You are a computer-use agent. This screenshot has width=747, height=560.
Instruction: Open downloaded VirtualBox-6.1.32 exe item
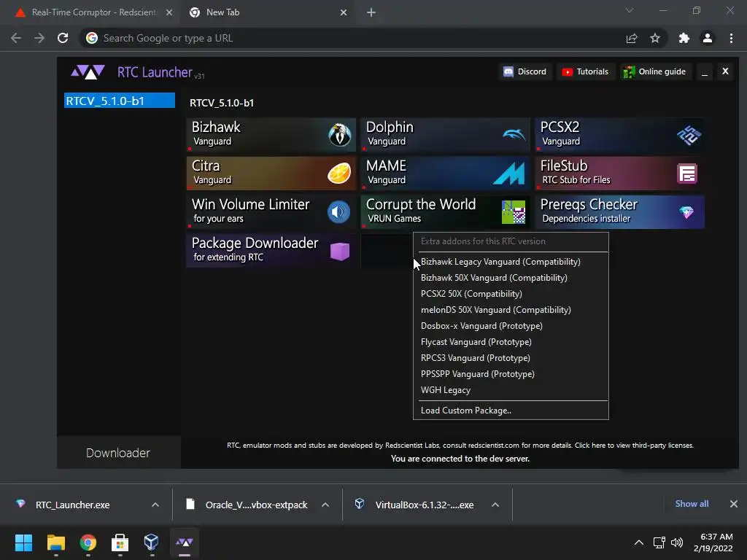(414, 505)
